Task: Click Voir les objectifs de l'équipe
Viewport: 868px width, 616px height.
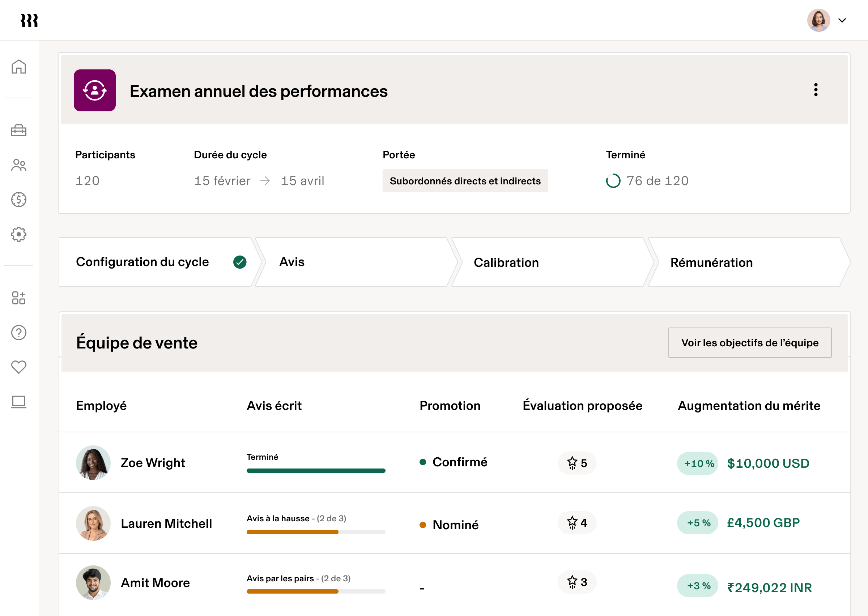Action: (x=750, y=342)
